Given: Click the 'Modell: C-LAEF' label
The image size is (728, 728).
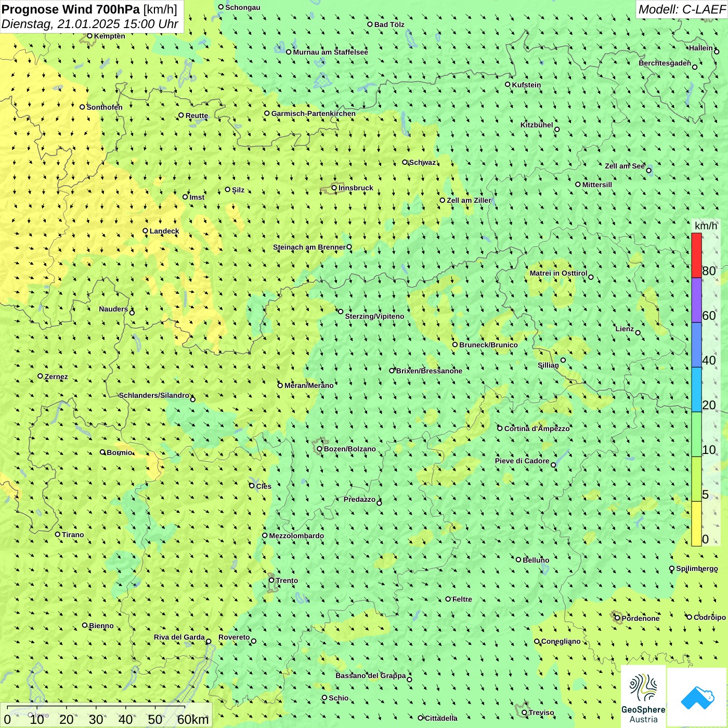Looking at the screenshot, I should pyautogui.click(x=681, y=9).
